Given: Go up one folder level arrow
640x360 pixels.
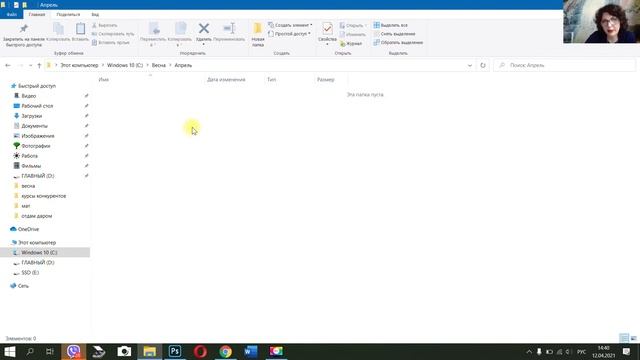Looking at the screenshot, I should tap(39, 65).
